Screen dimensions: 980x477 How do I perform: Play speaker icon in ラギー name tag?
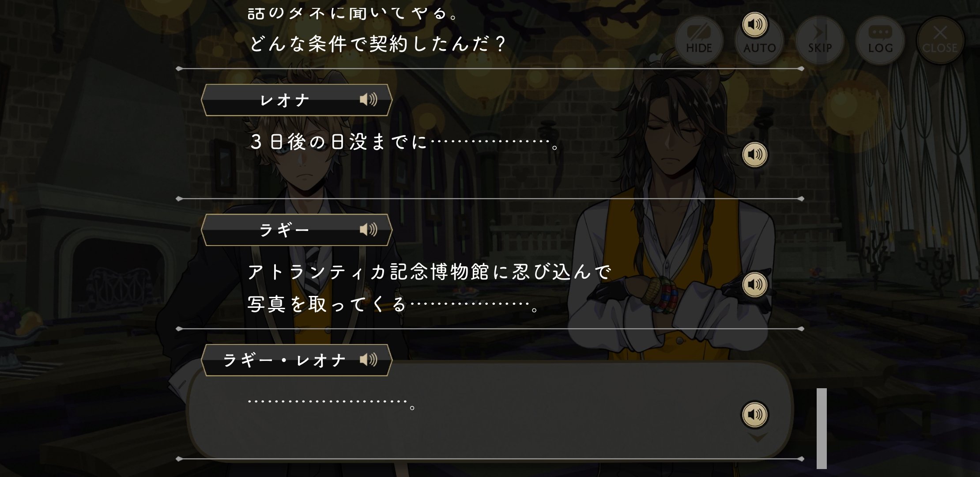point(368,230)
